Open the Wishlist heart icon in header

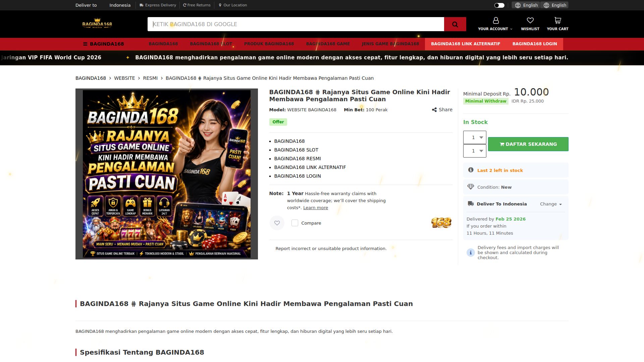pyautogui.click(x=530, y=21)
